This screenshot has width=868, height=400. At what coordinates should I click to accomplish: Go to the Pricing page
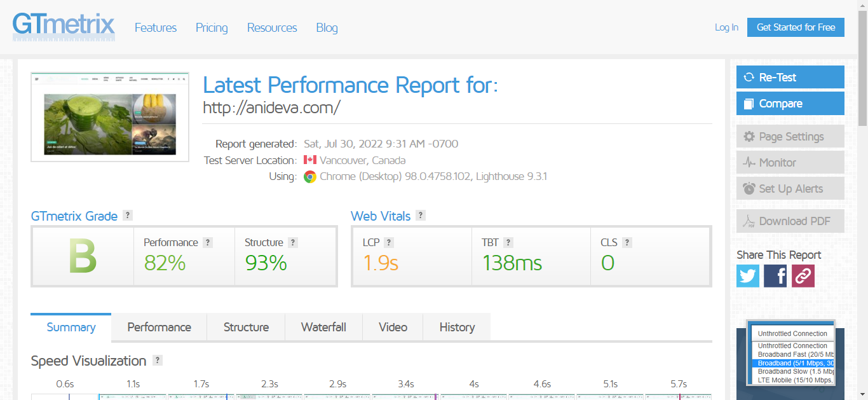pos(212,27)
